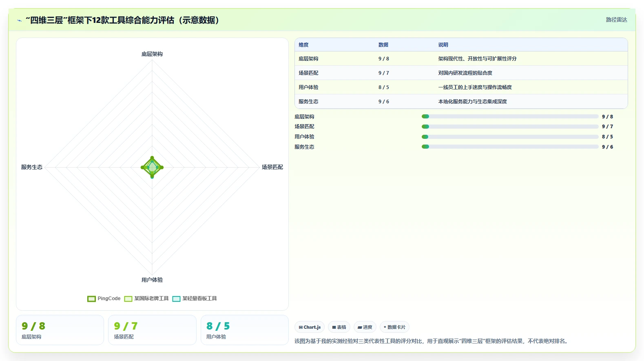Click 架构现代性、开放性与可扩展性评分 description
Screen dimensions: 644x361
click(x=478, y=59)
